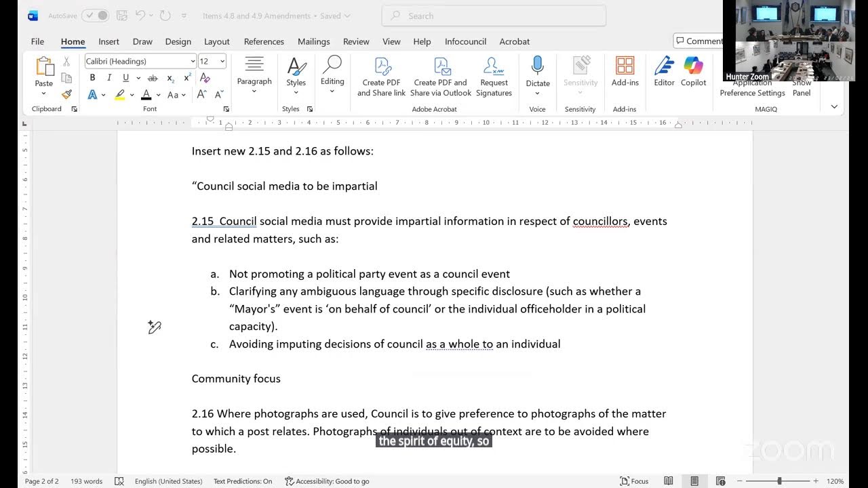Click the Copilot pen icon in margin
Screen dimensions: 868x488
point(155,327)
